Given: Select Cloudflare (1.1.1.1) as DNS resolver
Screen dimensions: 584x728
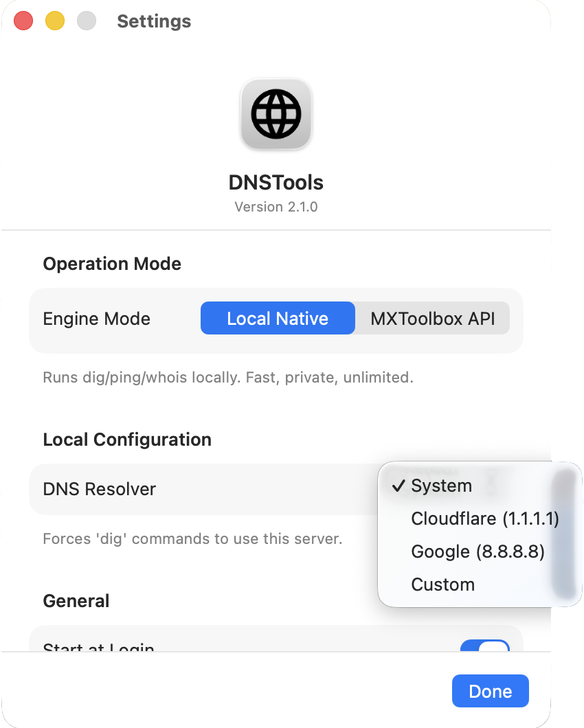Looking at the screenshot, I should 485,519.
